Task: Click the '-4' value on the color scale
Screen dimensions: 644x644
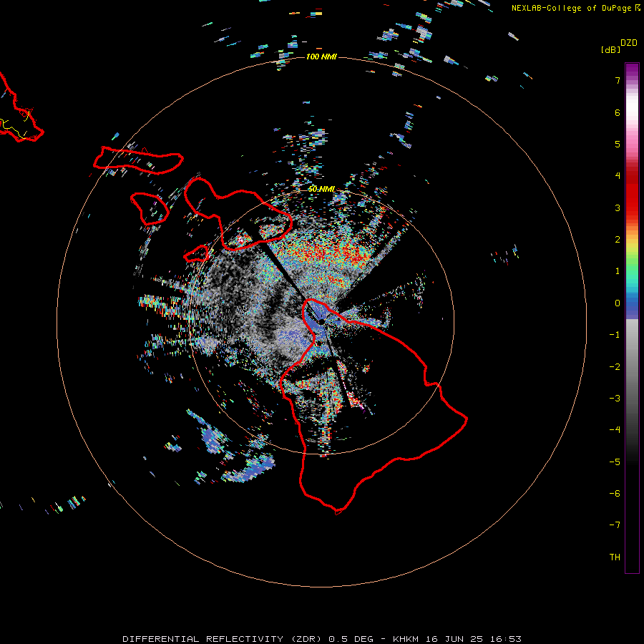Action: tap(615, 430)
